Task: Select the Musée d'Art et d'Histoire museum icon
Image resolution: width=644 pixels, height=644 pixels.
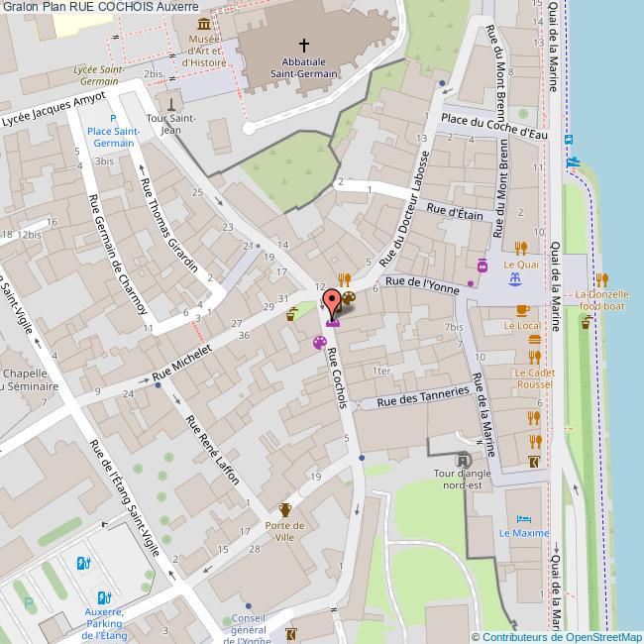Action: coord(203,23)
